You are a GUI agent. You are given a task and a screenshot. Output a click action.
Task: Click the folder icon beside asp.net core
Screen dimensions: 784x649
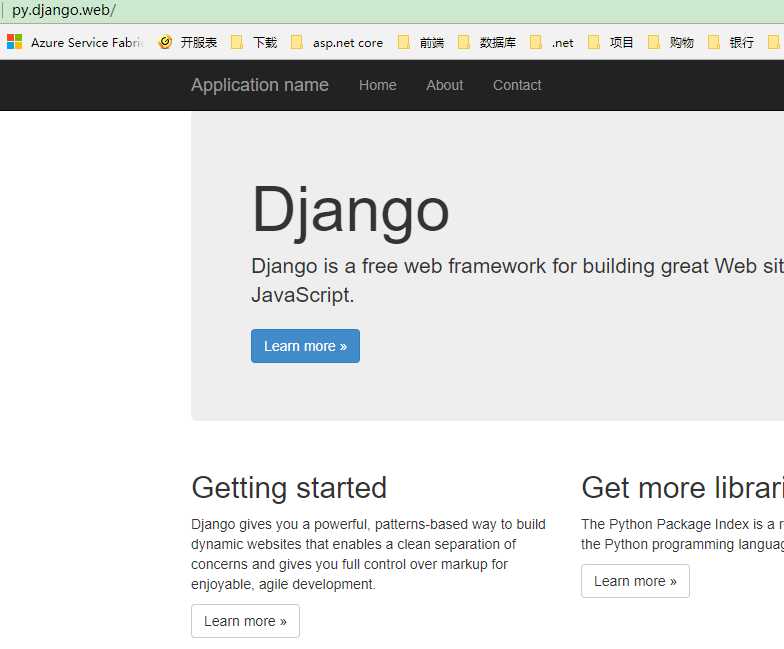(x=297, y=42)
